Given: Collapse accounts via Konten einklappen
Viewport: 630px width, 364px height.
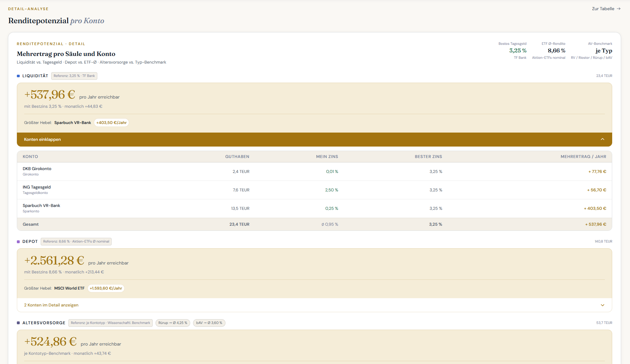Looking at the screenshot, I should [x=314, y=139].
